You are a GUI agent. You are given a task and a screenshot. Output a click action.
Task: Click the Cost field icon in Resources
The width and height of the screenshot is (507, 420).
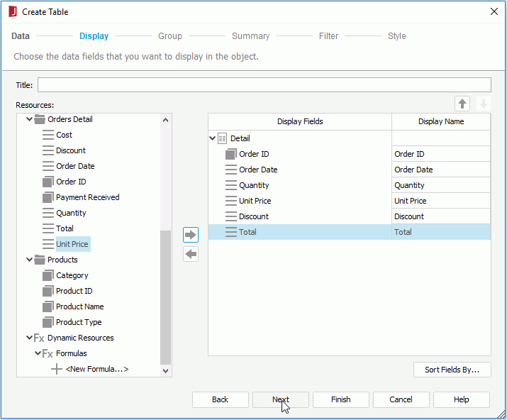pyautogui.click(x=48, y=135)
